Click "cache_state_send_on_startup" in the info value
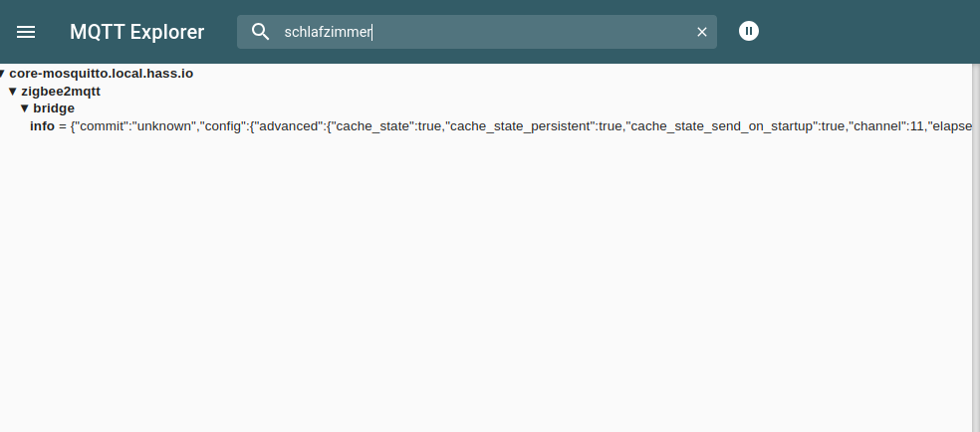This screenshot has width=980, height=432. pos(721,126)
